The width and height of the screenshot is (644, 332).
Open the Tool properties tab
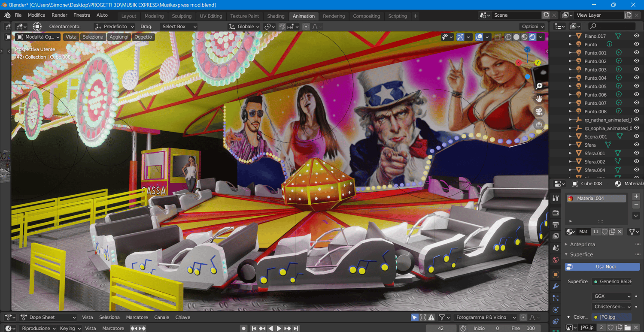click(x=556, y=198)
